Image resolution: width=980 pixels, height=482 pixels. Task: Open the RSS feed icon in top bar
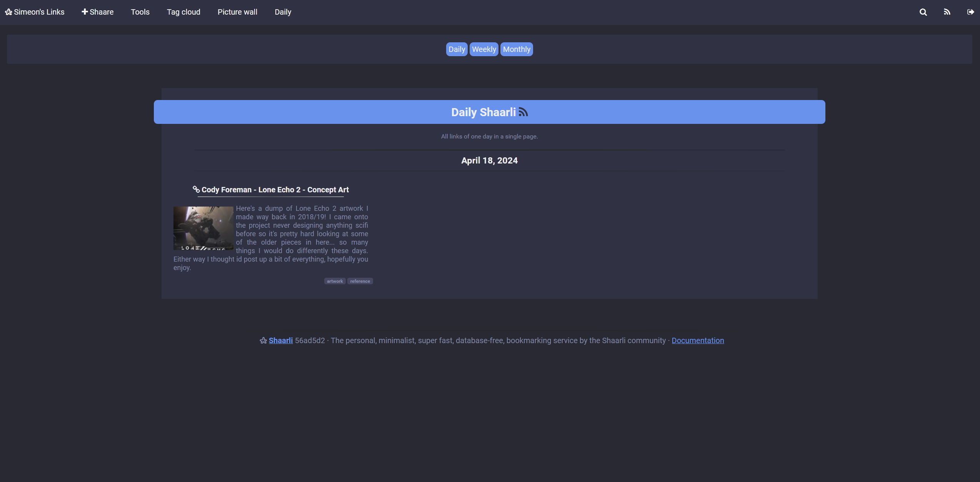[x=947, y=12]
